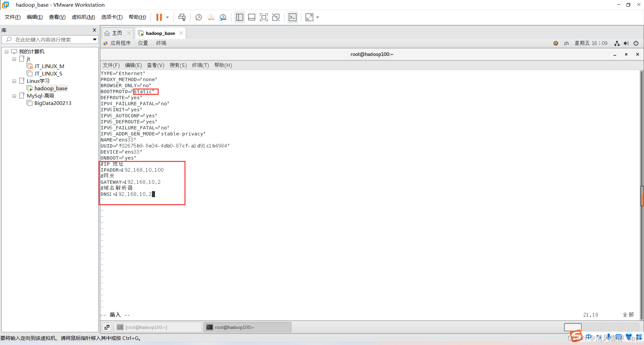Close the library panel
Screen dimensions: 644x345
click(94, 30)
